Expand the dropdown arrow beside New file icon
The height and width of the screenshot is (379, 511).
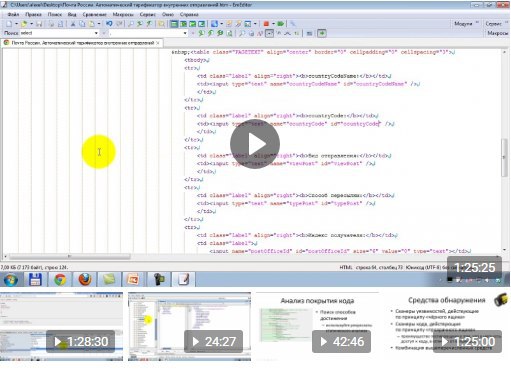(16, 24)
